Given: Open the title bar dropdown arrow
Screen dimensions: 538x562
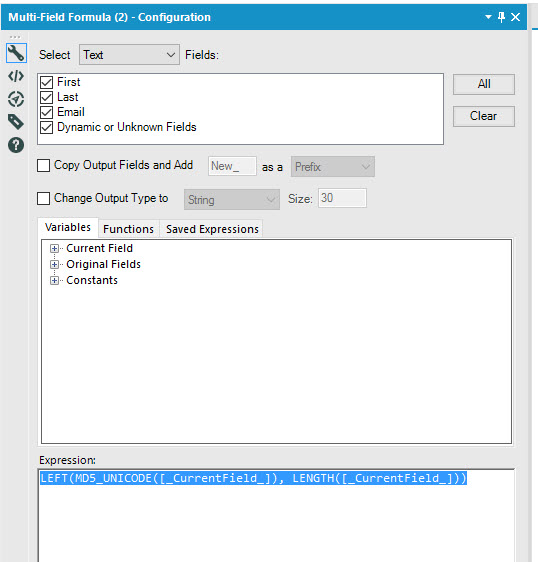Looking at the screenshot, I should [488, 17].
